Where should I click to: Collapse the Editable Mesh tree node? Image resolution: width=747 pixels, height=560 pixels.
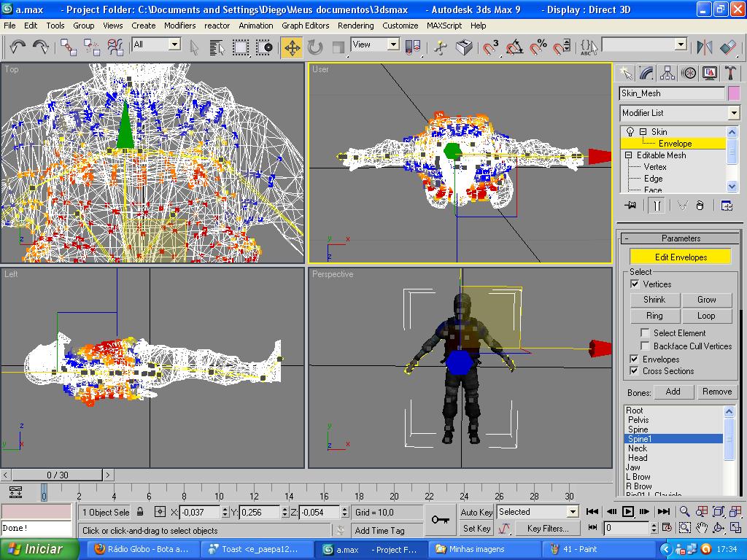[629, 155]
